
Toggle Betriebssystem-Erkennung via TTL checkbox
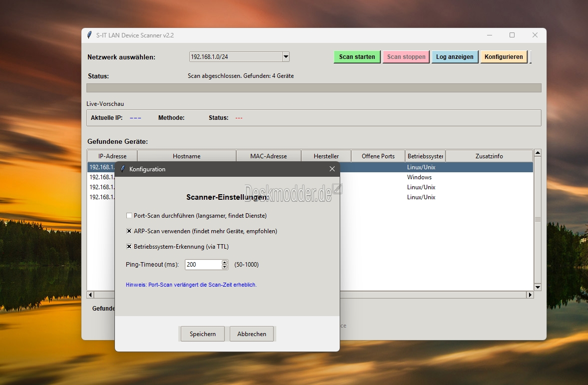129,247
